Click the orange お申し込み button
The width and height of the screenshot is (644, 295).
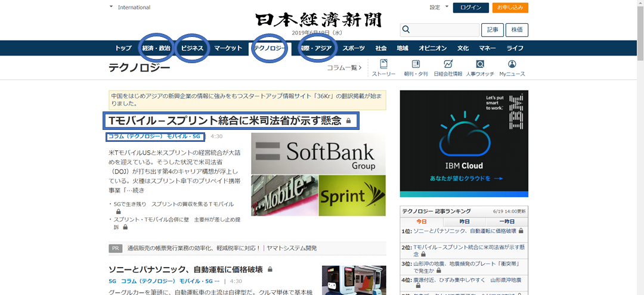[x=510, y=8]
